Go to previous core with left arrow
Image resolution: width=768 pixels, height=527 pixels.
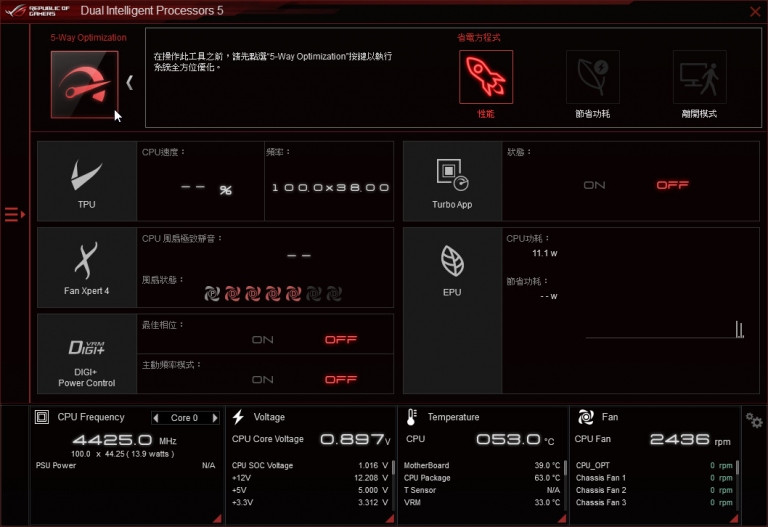[x=156, y=418]
